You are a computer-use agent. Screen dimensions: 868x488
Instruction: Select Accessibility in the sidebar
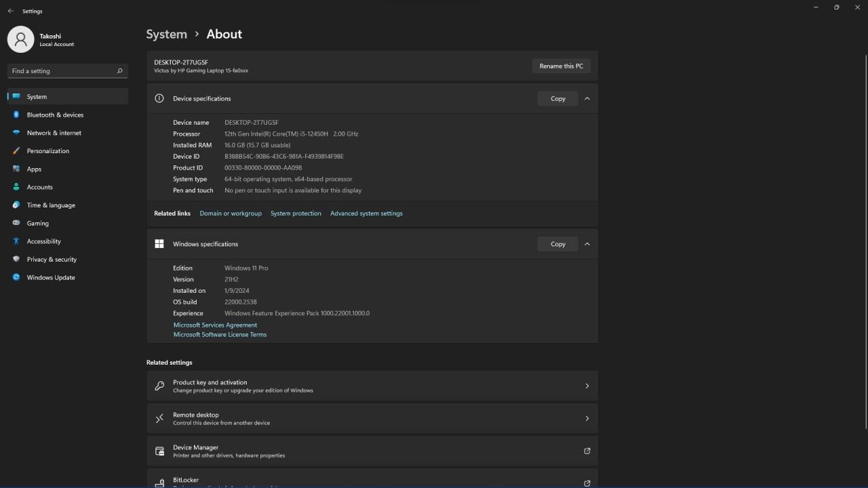(68, 241)
